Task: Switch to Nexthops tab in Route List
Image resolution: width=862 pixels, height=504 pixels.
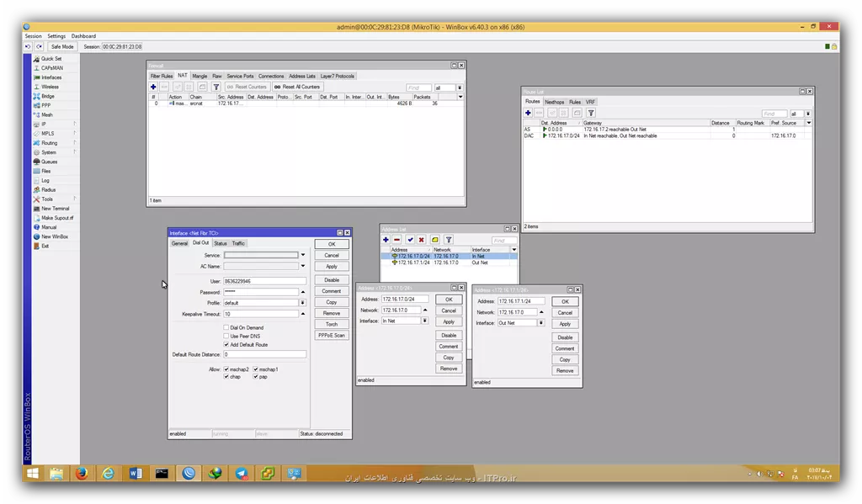Action: point(554,102)
